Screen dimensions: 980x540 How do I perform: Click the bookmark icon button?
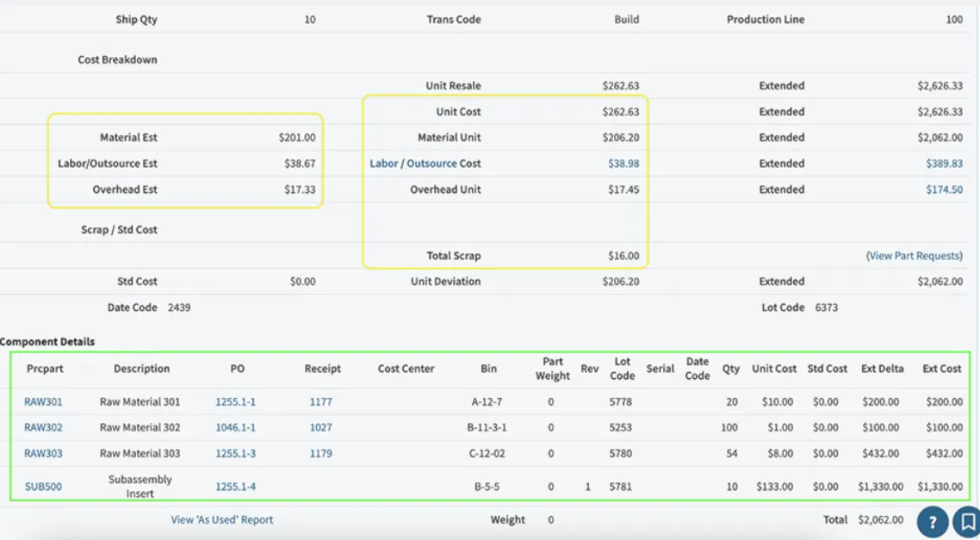click(967, 521)
